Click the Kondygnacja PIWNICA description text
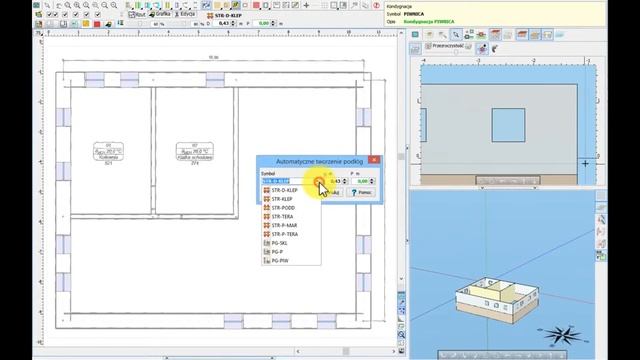This screenshot has height=360, width=640. [x=429, y=22]
